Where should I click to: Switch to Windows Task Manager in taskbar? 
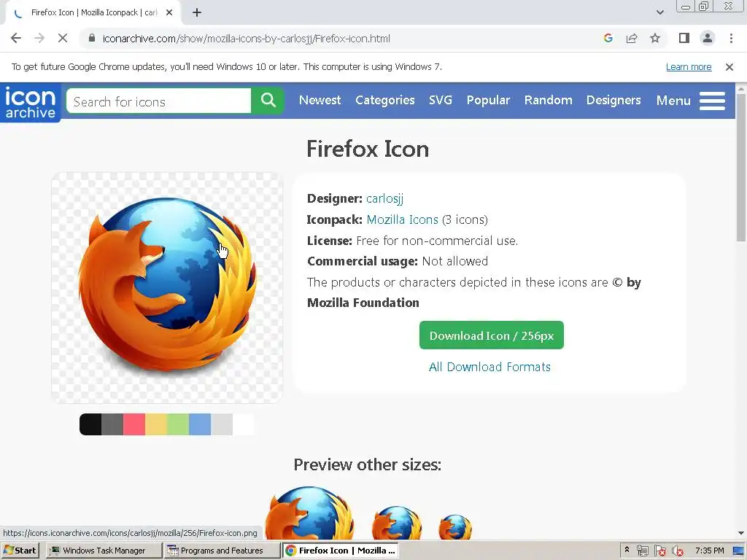coord(104,551)
